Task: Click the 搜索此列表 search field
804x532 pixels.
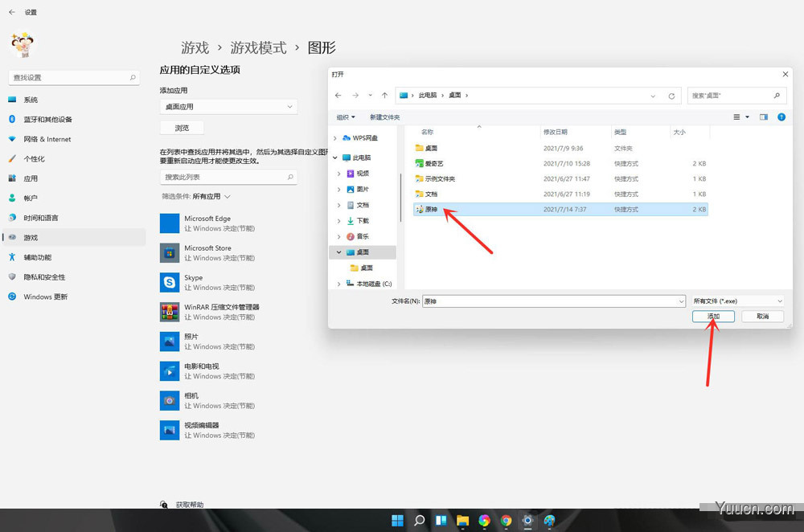Action: click(x=228, y=177)
